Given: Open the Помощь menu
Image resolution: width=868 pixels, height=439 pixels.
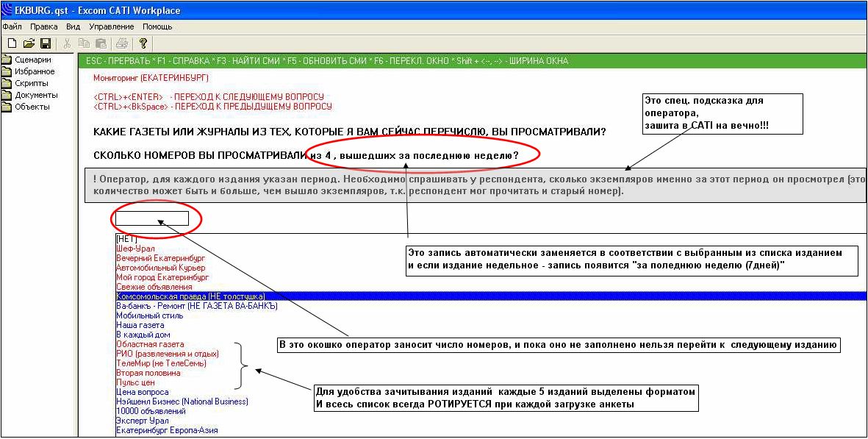Looking at the screenshot, I should coord(157,26).
